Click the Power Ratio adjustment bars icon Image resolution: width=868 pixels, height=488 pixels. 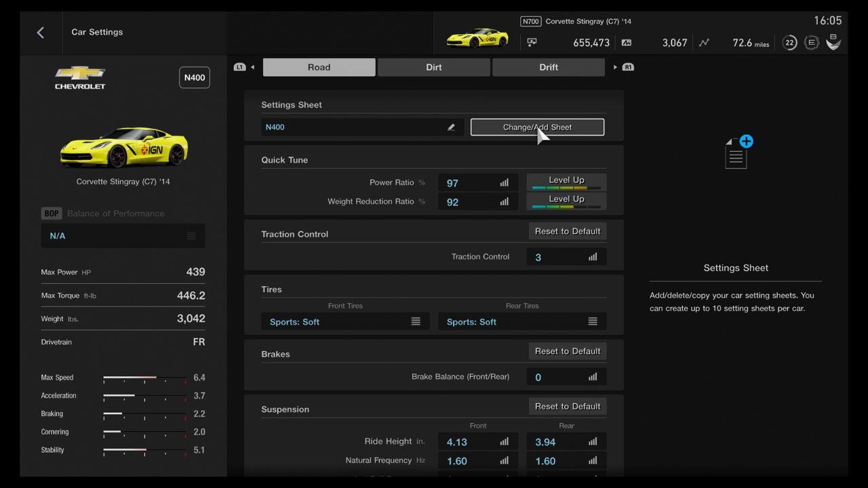click(504, 183)
